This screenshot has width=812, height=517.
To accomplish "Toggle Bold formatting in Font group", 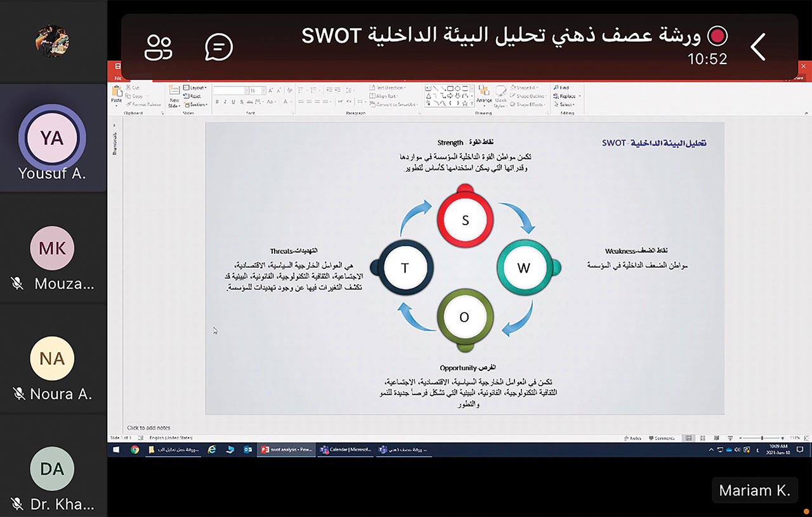I will pyautogui.click(x=217, y=101).
